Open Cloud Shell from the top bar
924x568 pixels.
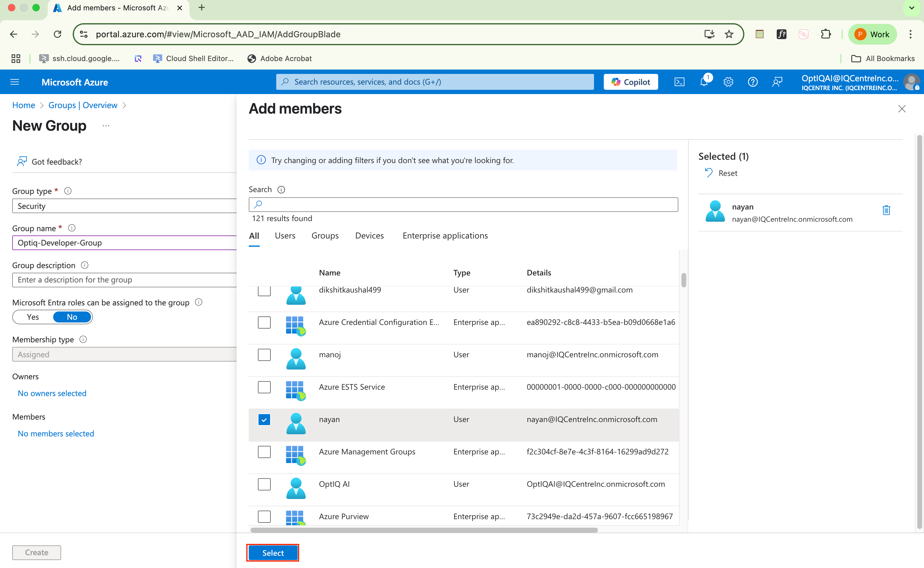679,82
